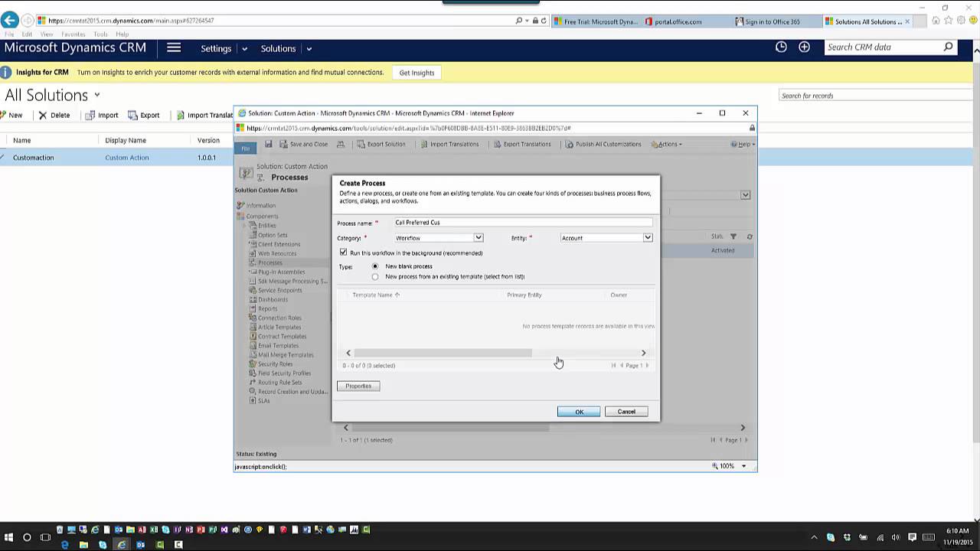
Task: Select Web Resources in component tree
Action: click(x=276, y=253)
